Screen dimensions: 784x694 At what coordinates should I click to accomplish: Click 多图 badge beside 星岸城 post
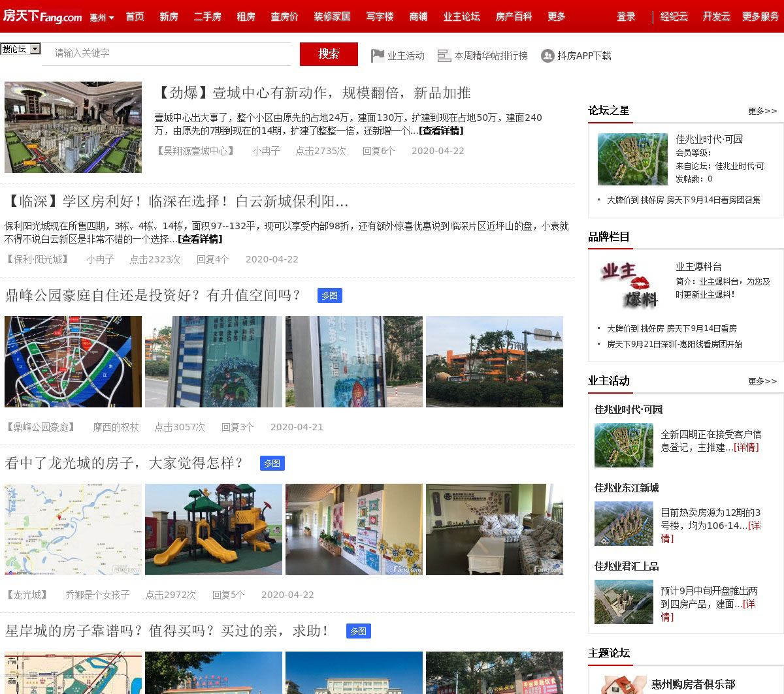point(358,631)
